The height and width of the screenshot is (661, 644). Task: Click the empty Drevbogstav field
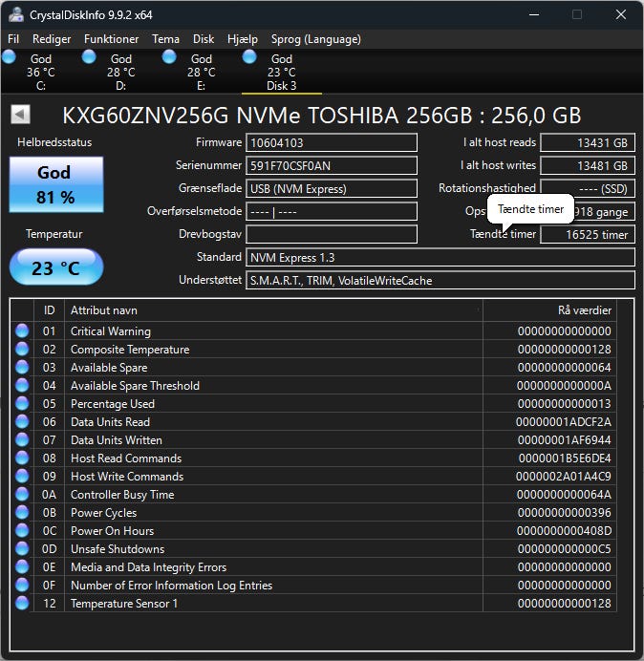coord(332,234)
